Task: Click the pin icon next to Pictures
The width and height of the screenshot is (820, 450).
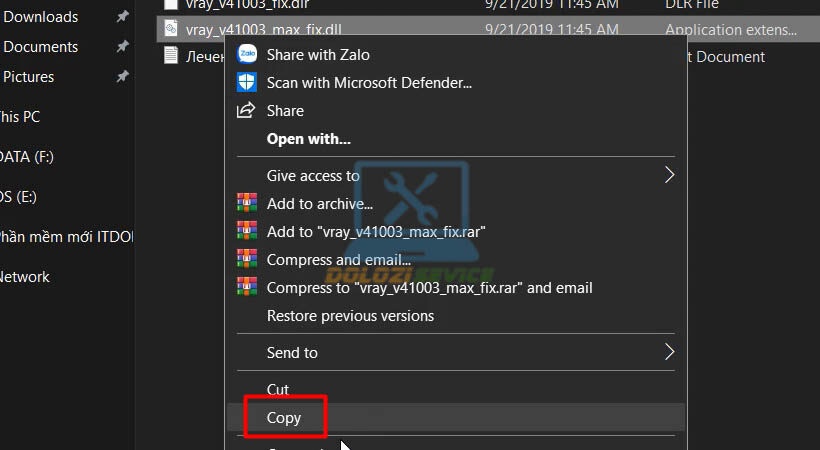Action: coord(122,77)
